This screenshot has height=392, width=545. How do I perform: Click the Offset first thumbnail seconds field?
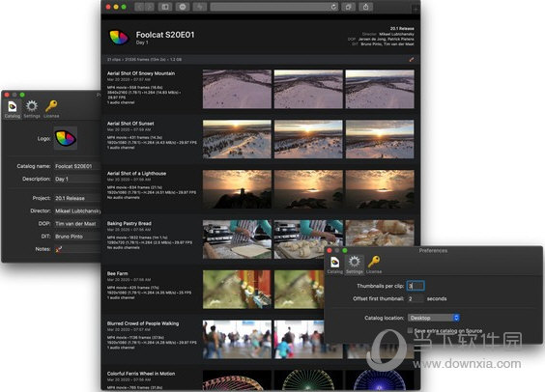click(416, 298)
